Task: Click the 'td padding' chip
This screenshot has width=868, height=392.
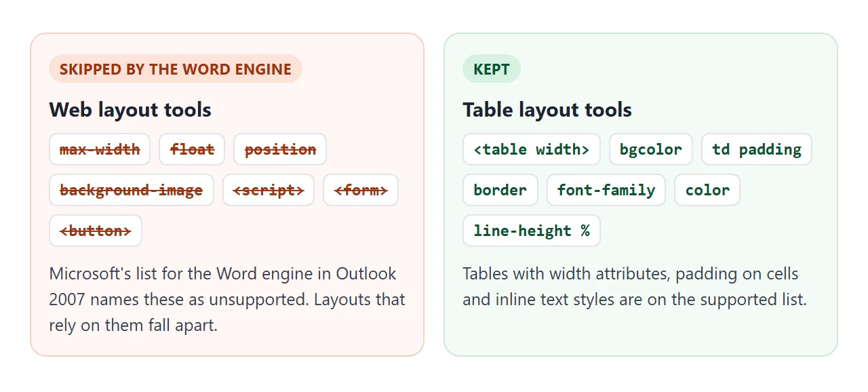Action: (x=757, y=149)
